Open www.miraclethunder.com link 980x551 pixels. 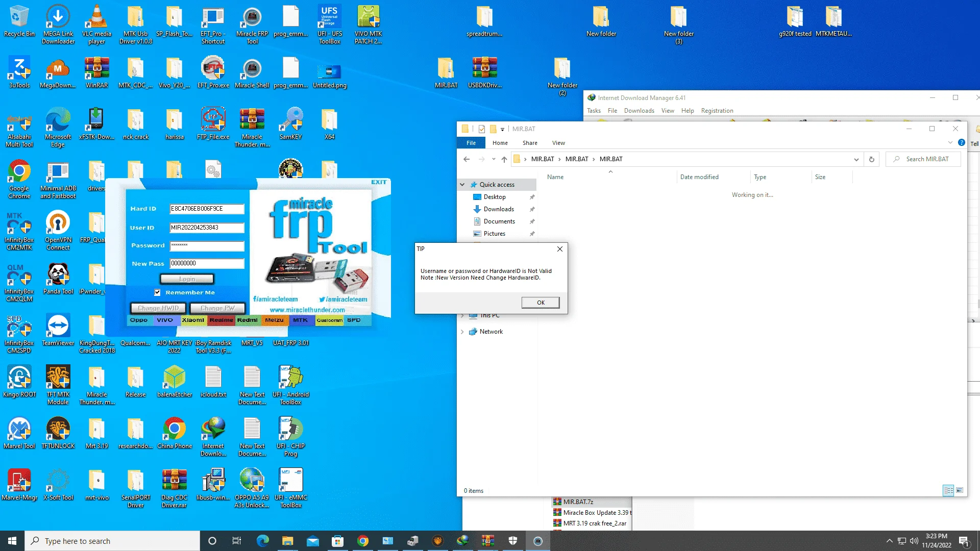tap(307, 310)
